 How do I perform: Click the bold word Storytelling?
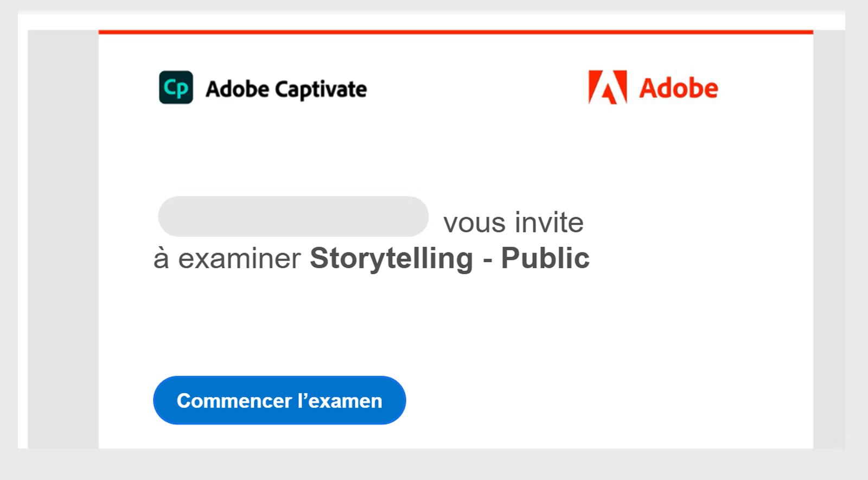tap(391, 258)
